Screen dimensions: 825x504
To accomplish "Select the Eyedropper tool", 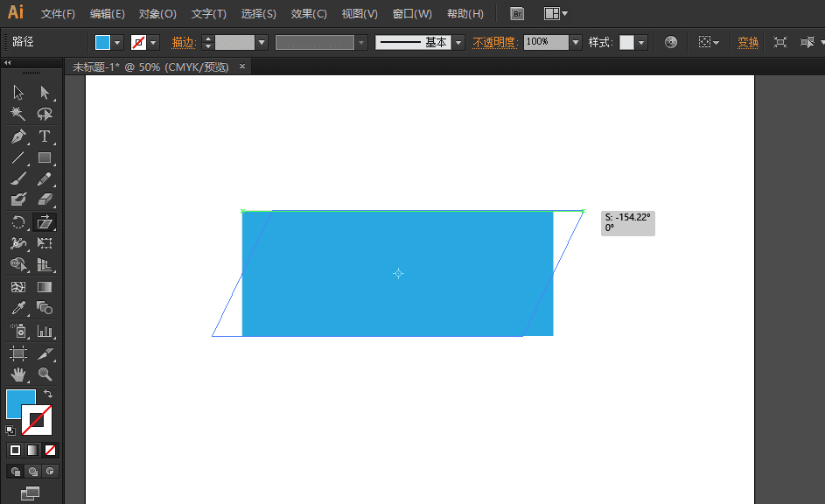I will 18,308.
